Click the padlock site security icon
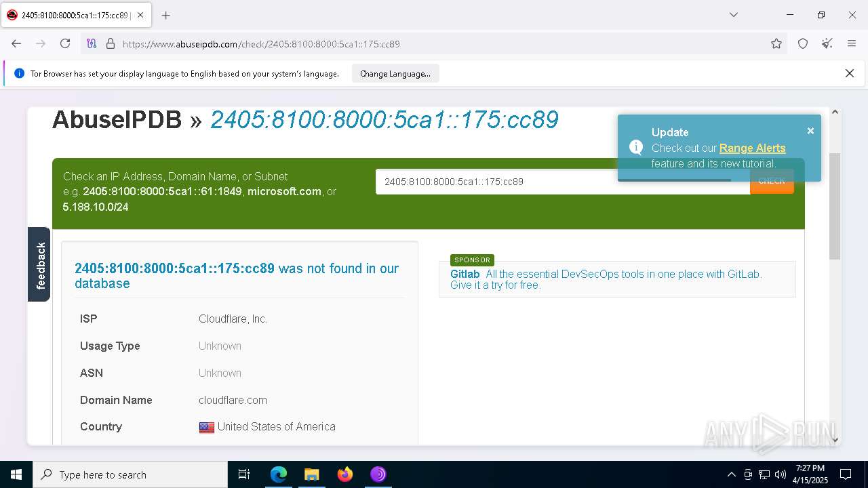 (111, 43)
